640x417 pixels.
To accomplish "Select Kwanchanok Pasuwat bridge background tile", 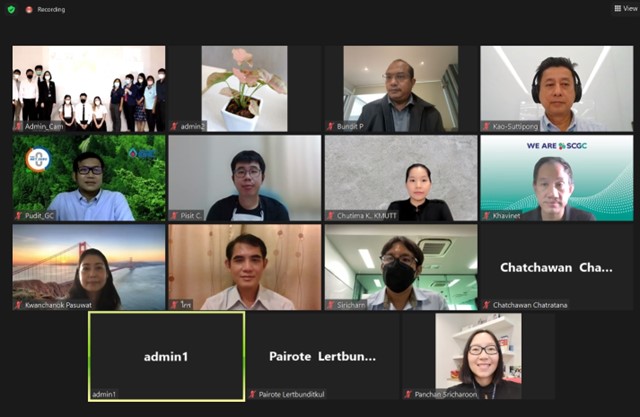I will coord(89,267).
